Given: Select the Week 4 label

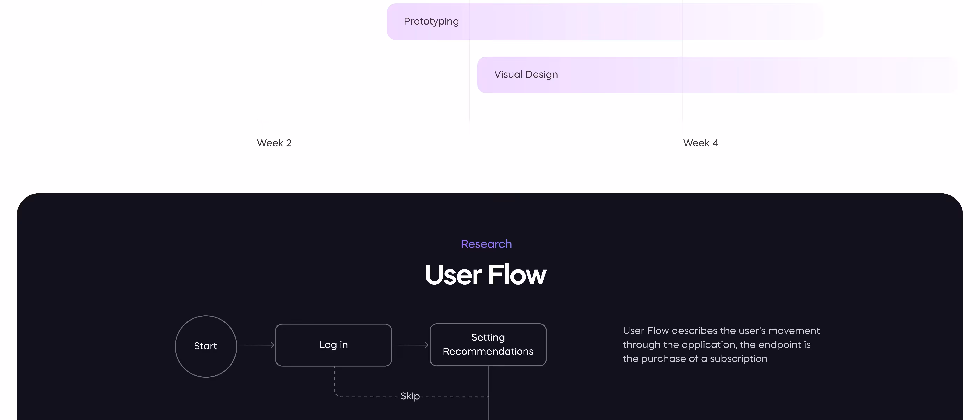Looking at the screenshot, I should (701, 143).
